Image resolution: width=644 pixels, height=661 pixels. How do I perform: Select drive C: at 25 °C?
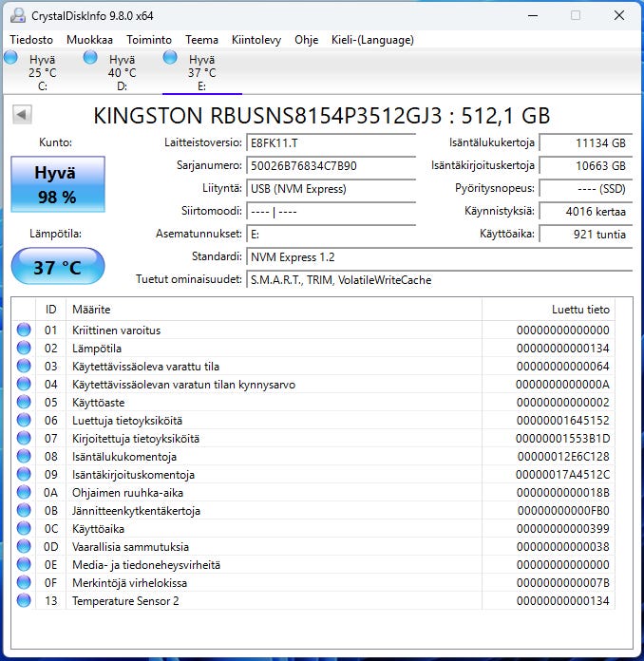click(x=42, y=72)
